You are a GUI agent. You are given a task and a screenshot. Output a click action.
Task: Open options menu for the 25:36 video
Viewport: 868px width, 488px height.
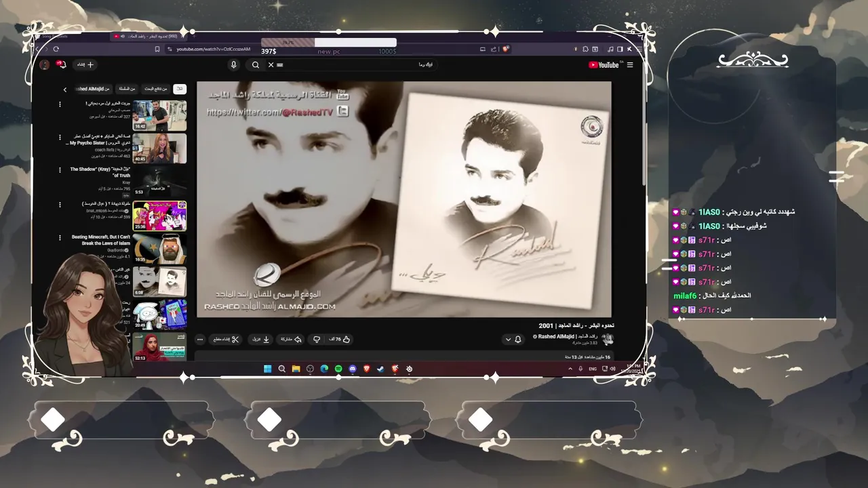click(x=60, y=205)
